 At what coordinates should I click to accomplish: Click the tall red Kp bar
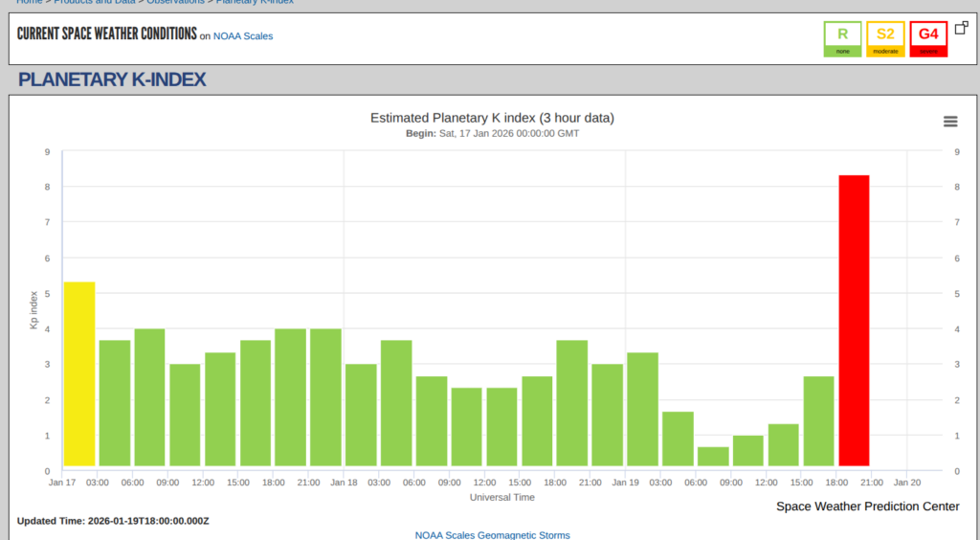[854, 323]
